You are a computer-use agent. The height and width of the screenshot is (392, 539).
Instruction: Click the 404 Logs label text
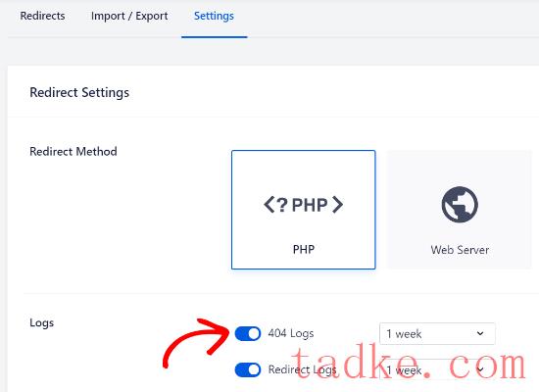[291, 333]
